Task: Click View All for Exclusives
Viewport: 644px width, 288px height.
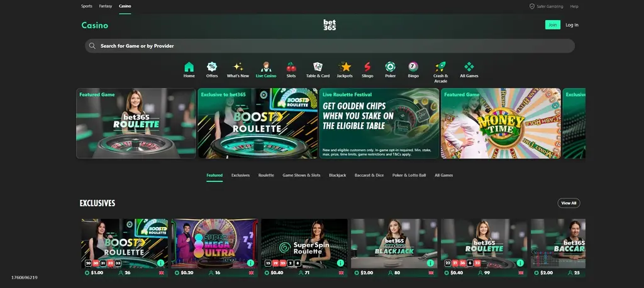Action: tap(569, 203)
